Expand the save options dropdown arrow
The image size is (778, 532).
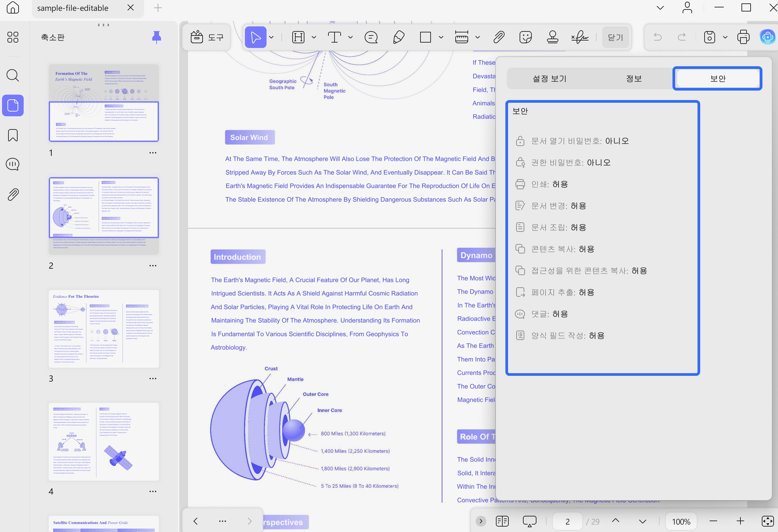pos(725,37)
